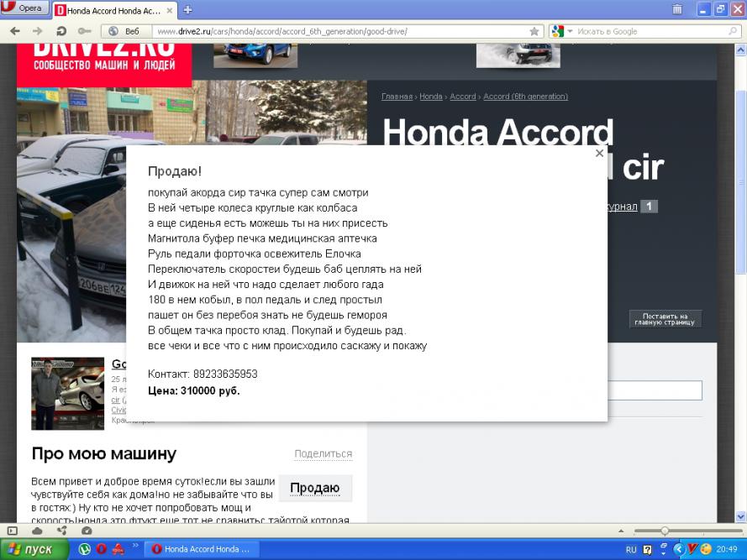Click the 20:49 system clock

tap(727, 550)
